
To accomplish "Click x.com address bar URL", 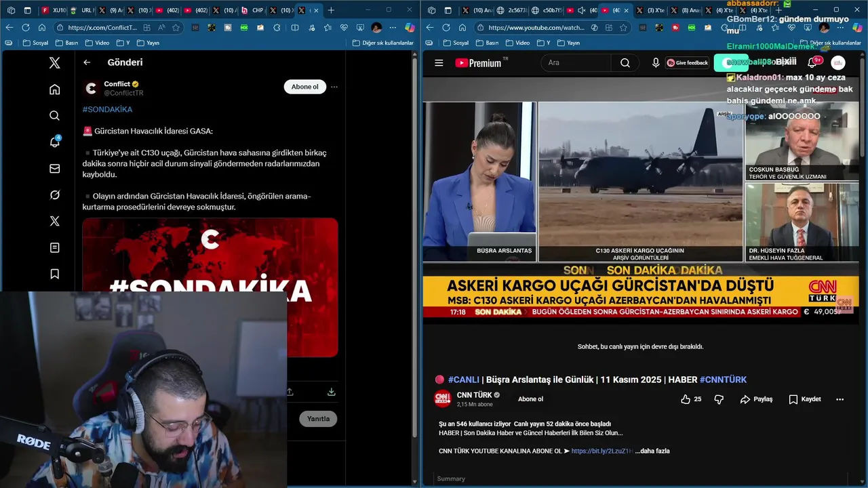I will pos(102,28).
